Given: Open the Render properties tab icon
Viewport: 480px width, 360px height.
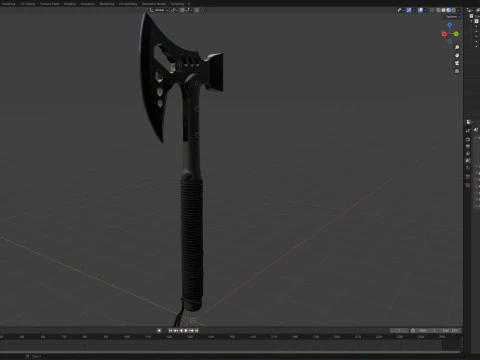Looking at the screenshot, I should (x=468, y=139).
